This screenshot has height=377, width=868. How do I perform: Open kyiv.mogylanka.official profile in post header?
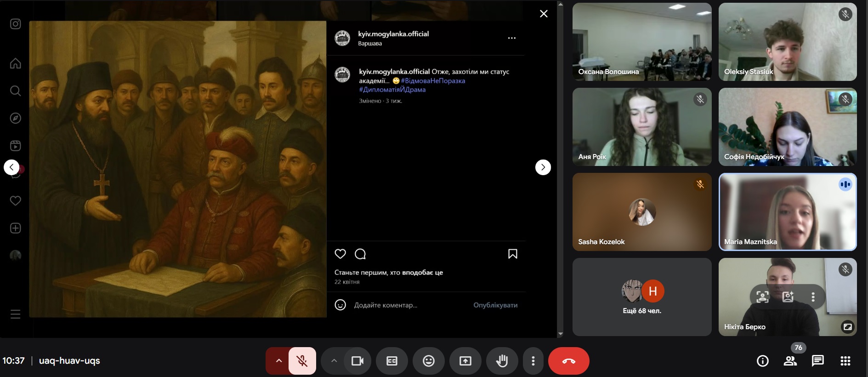pos(393,34)
